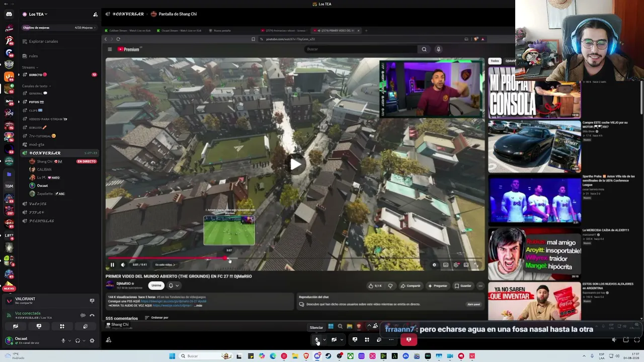
Task: Open camera options arrow in call bar
Action: click(341, 339)
